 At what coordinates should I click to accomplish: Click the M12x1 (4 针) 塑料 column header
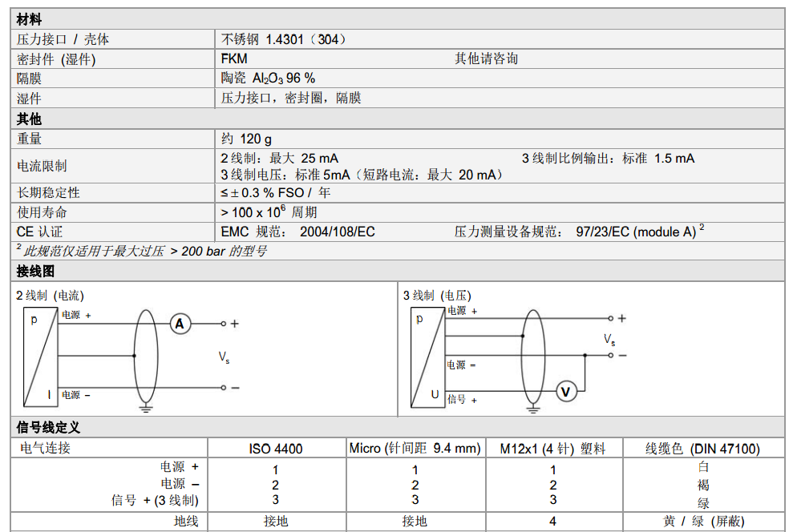point(552,449)
